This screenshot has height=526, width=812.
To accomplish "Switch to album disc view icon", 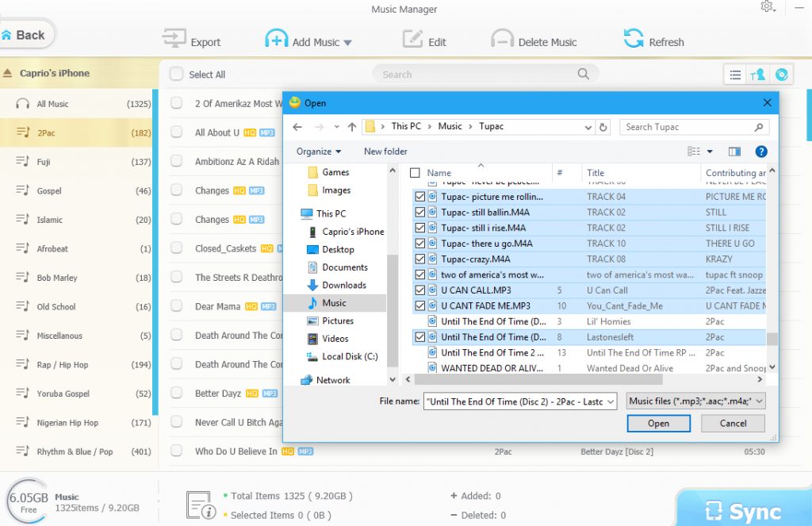I will 781,75.
